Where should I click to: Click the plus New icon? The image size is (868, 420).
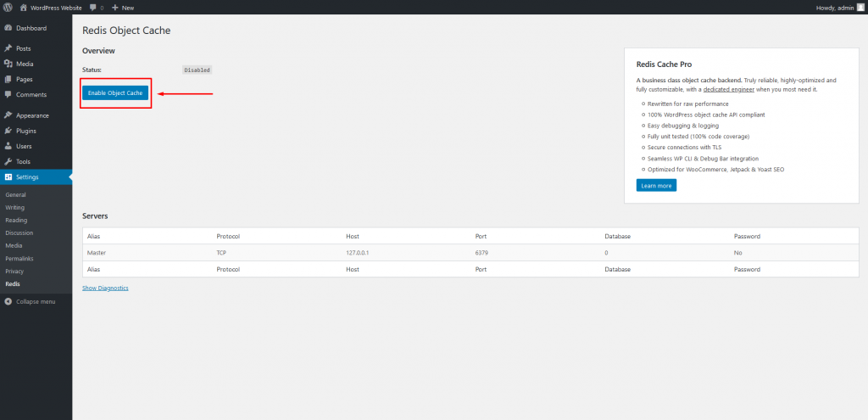(114, 8)
